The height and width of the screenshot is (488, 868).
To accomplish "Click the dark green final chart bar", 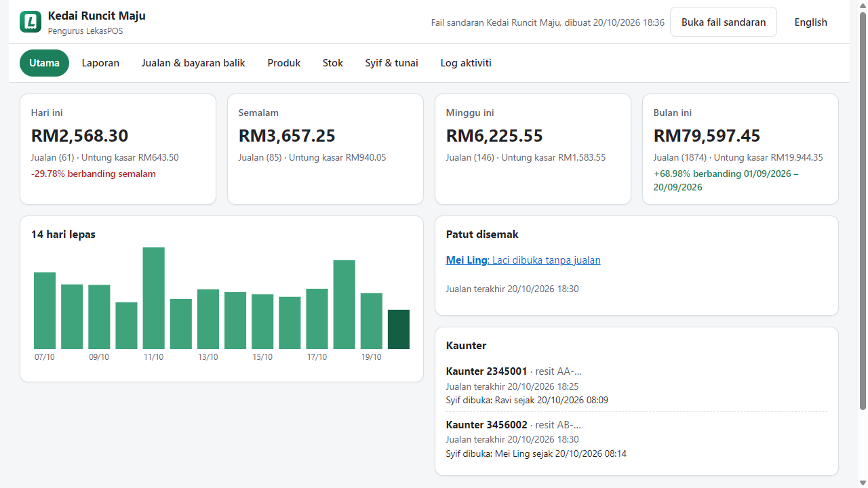I will tap(399, 329).
